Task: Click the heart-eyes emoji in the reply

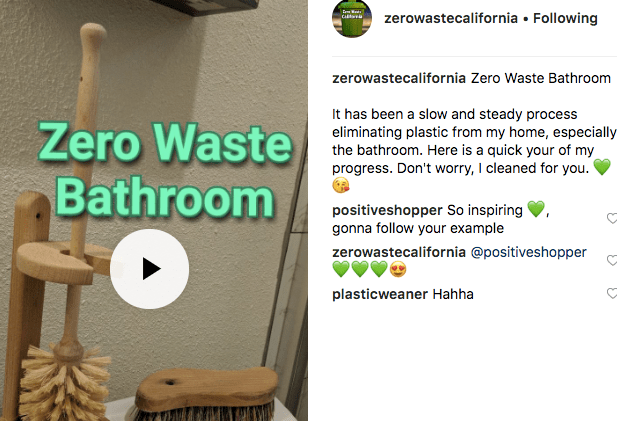Action: pyautogui.click(x=398, y=270)
